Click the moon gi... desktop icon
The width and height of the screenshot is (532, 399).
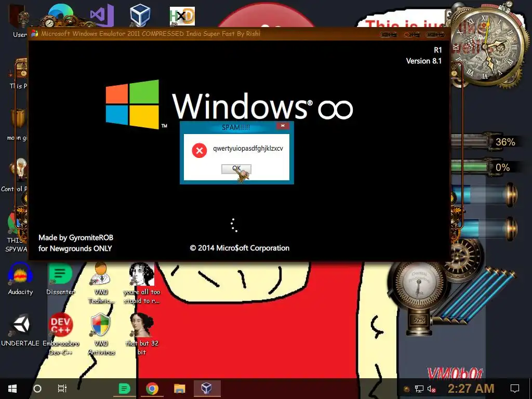19,125
